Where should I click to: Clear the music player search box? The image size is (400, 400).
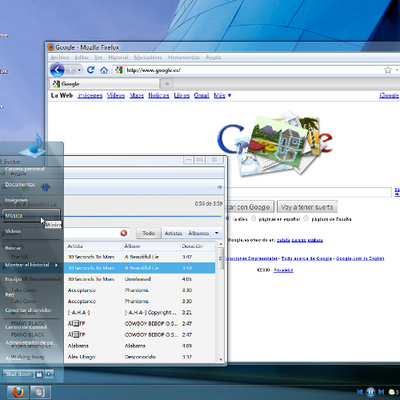124,233
